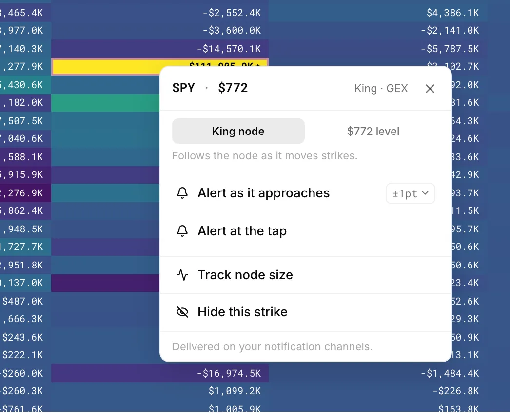Click the -$2,141.0K cell

(377, 31)
